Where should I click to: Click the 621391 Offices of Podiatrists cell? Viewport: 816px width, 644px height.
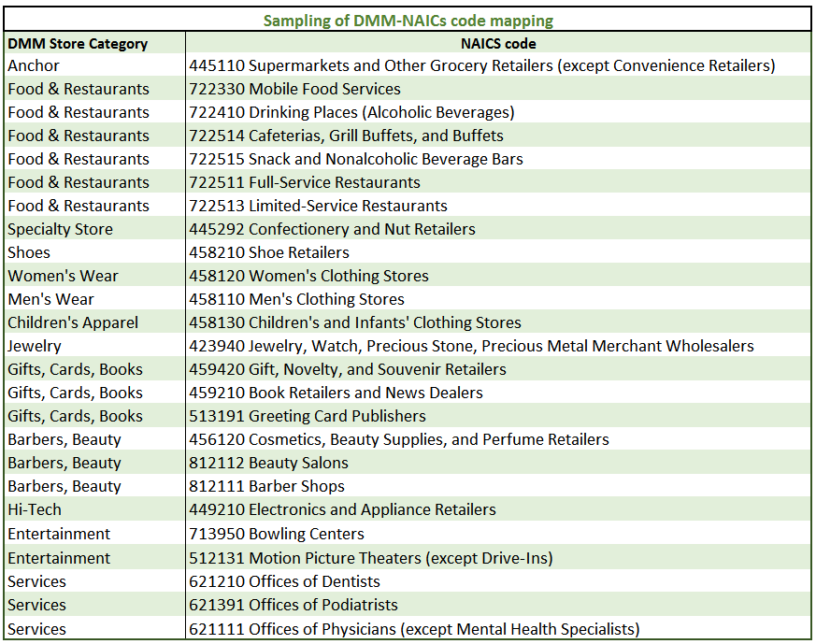[293, 605]
